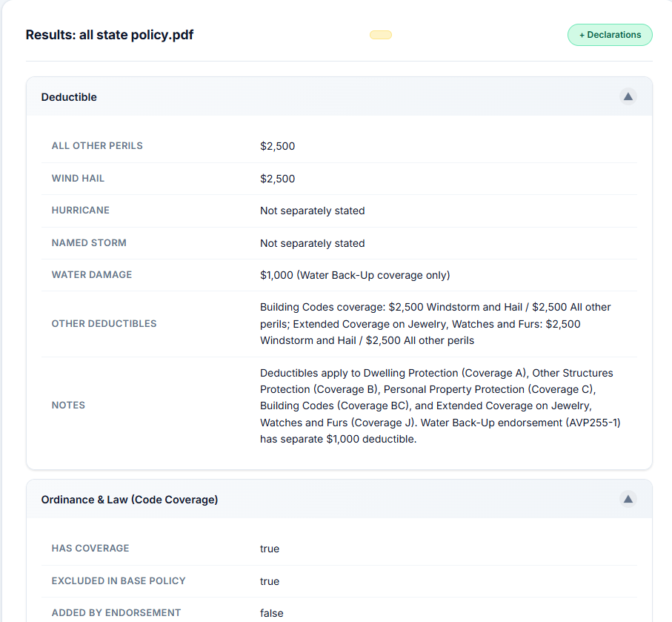
Task: Click the NOTES label
Action: click(68, 406)
